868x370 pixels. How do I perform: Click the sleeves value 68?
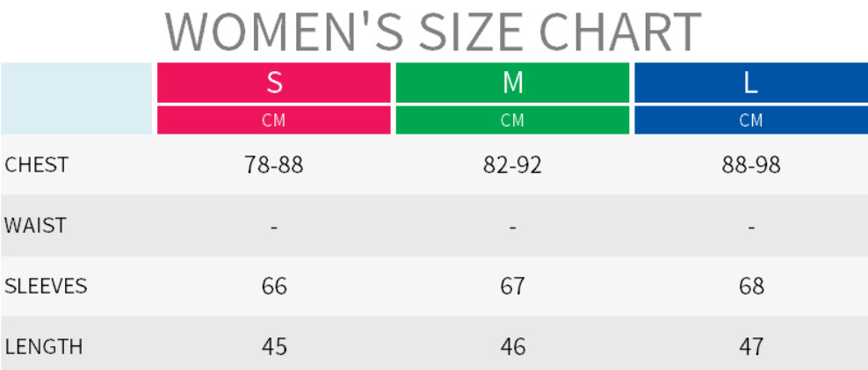[751, 286]
